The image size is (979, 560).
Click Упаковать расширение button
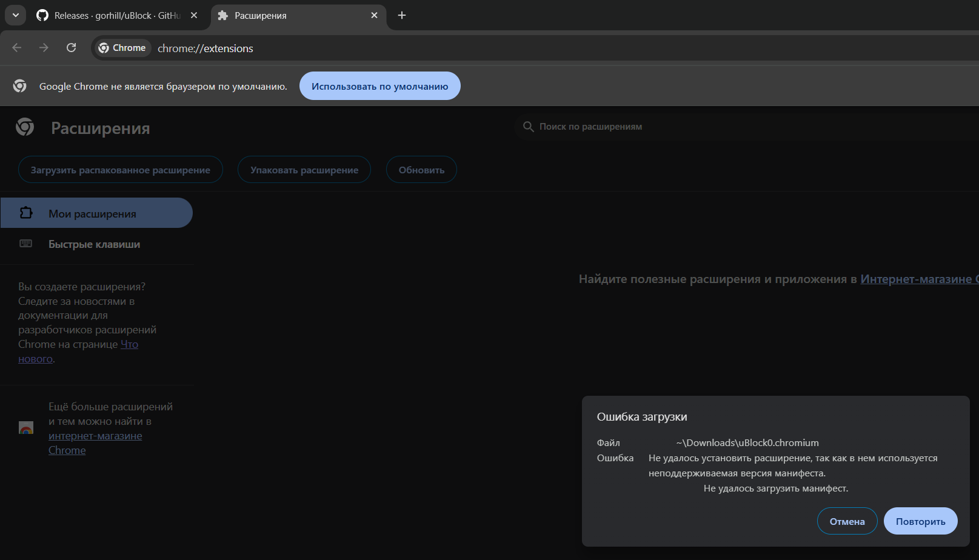pyautogui.click(x=304, y=170)
